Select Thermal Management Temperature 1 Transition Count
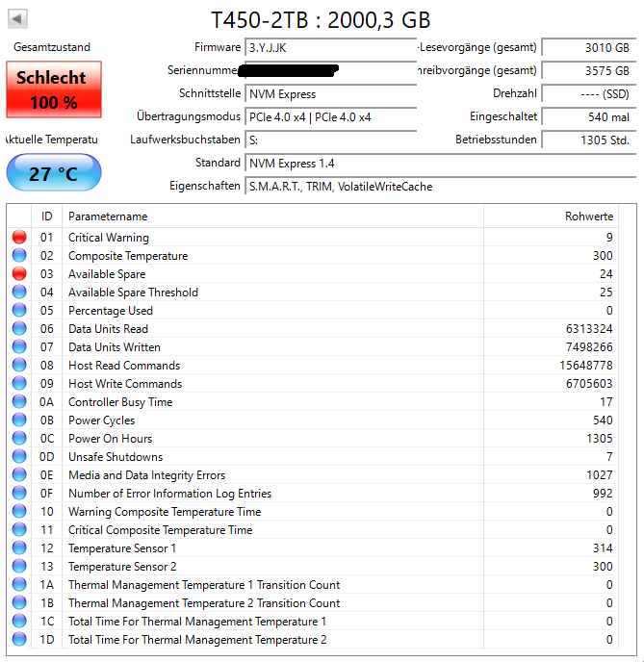 (204, 585)
